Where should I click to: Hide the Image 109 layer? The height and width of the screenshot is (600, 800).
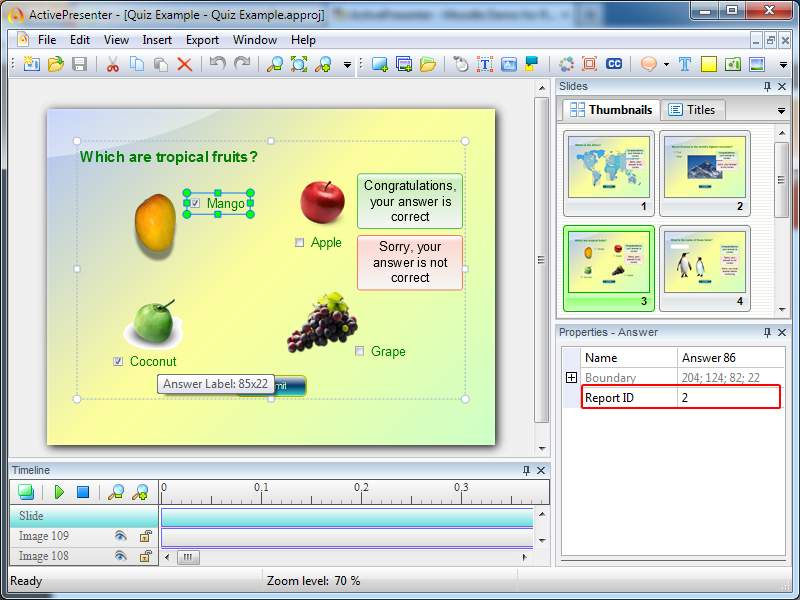[119, 535]
